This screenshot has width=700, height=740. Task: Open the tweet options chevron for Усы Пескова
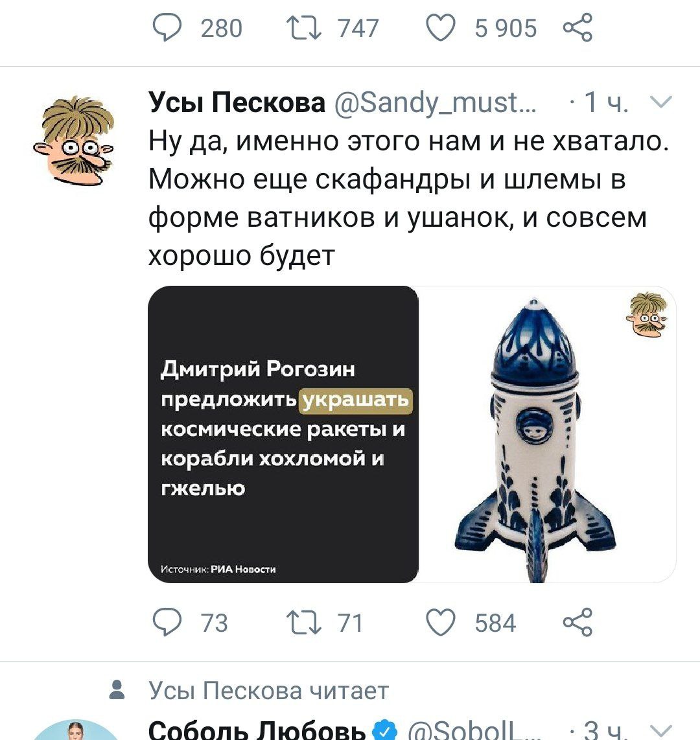pos(661,102)
